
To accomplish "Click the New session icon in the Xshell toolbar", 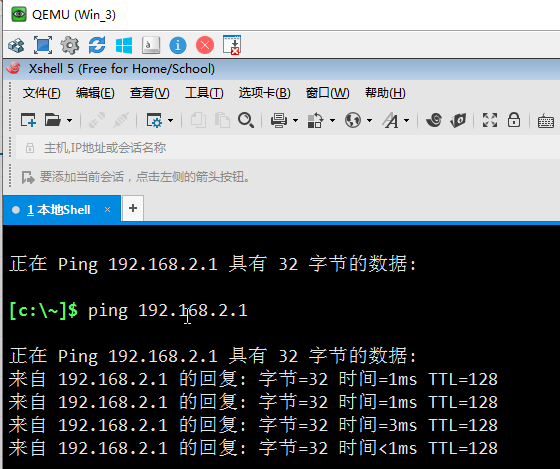I will pos(28,120).
